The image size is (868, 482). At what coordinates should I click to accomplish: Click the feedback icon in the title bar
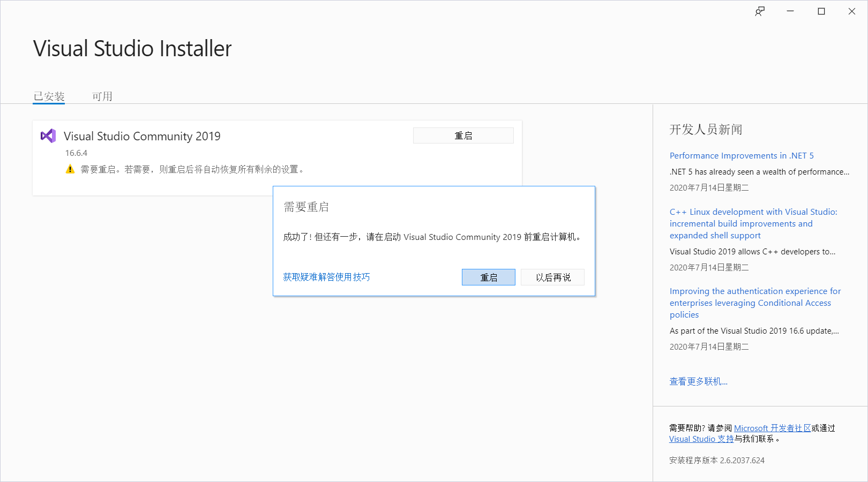click(760, 11)
